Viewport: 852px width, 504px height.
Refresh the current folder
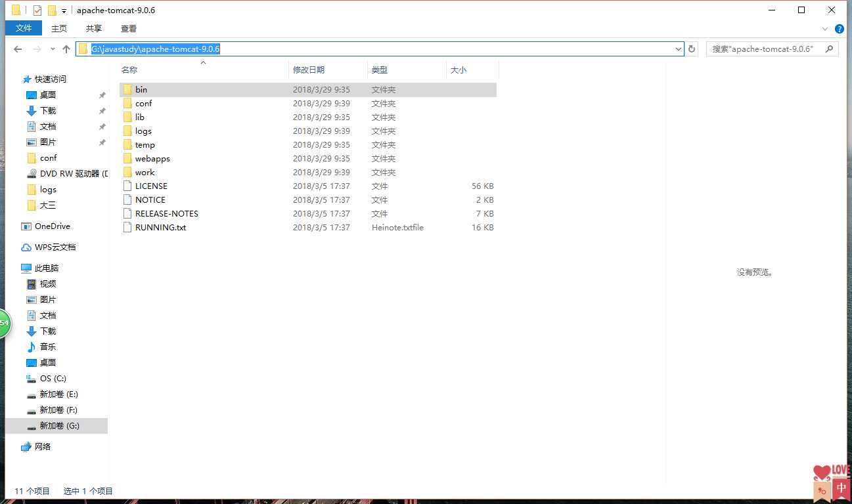(692, 49)
